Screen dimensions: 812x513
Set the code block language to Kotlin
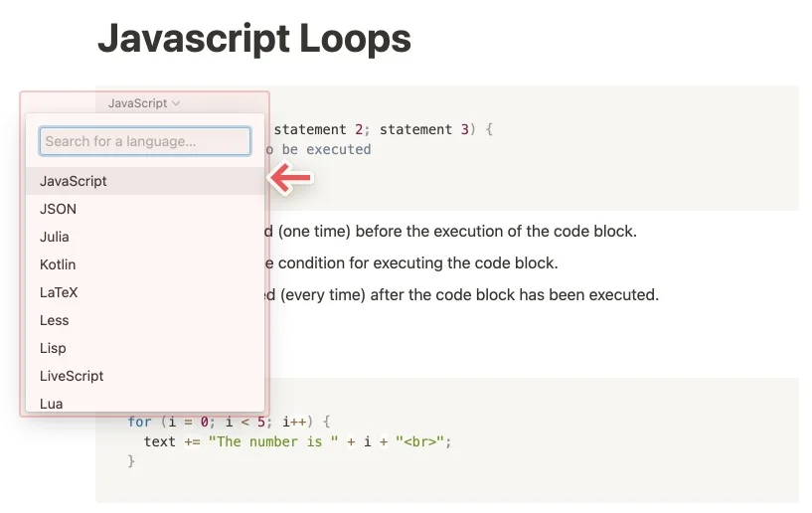(58, 264)
